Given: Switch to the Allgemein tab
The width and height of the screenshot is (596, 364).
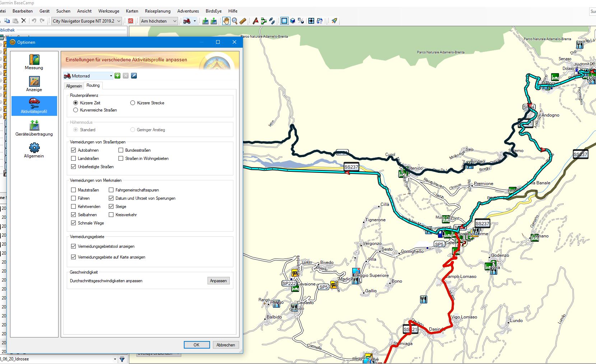Looking at the screenshot, I should click(x=74, y=86).
